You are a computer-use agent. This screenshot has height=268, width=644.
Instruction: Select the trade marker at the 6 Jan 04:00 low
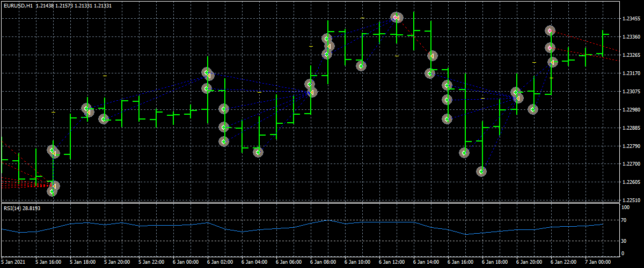(x=258, y=152)
